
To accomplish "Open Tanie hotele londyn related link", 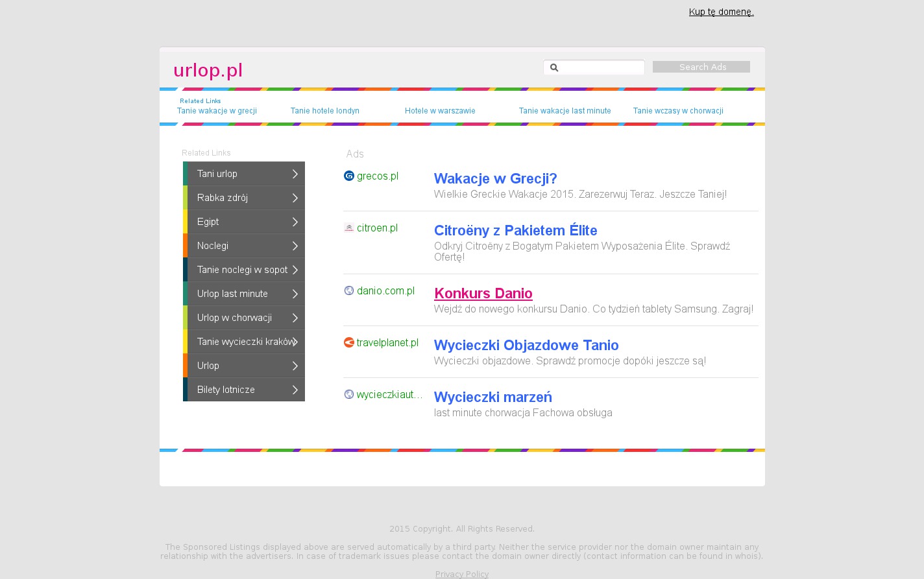I will [x=324, y=111].
